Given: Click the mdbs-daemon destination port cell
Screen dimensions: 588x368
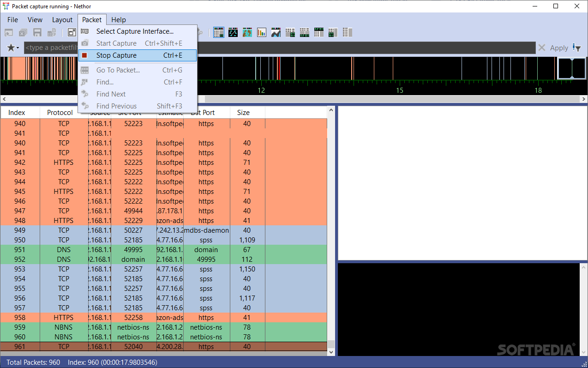Looking at the screenshot, I should tap(207, 230).
